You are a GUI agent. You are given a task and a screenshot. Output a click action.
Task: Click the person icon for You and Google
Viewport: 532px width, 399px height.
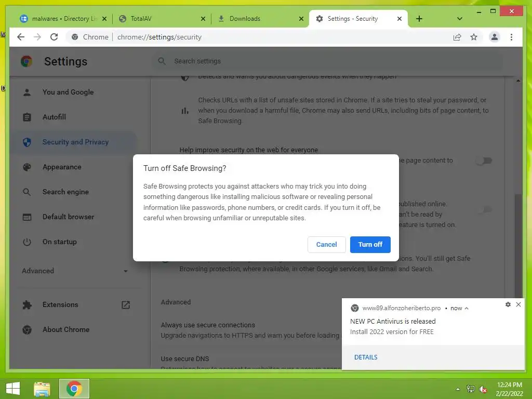(x=27, y=92)
